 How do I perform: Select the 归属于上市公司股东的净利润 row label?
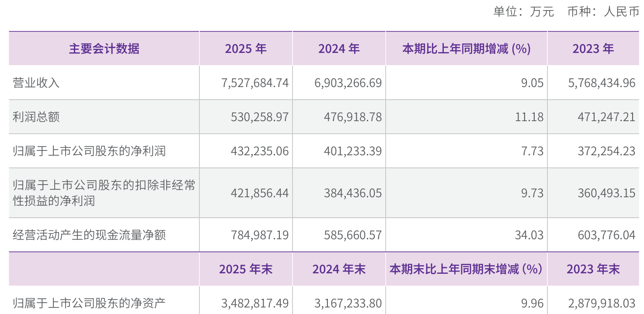[x=89, y=151]
